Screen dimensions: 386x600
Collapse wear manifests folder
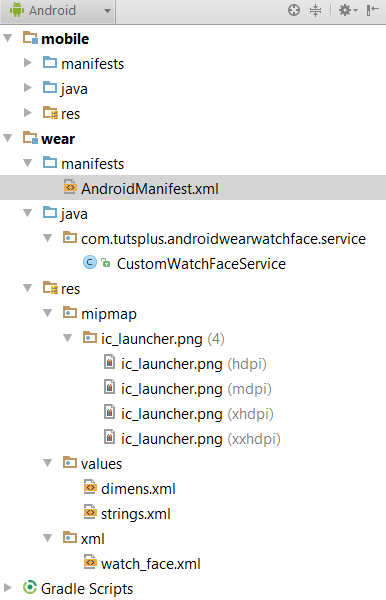pos(28,163)
